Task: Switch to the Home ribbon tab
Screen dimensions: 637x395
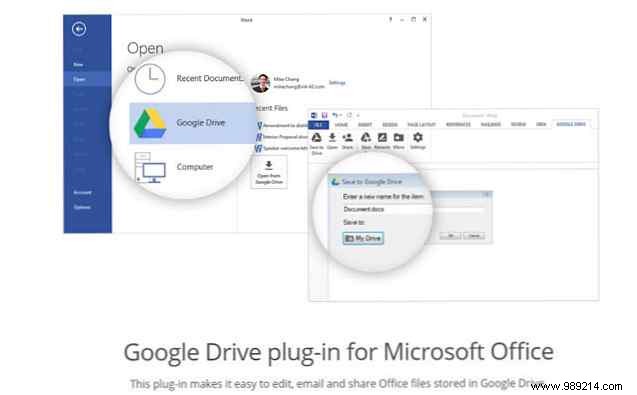Action: [341, 125]
